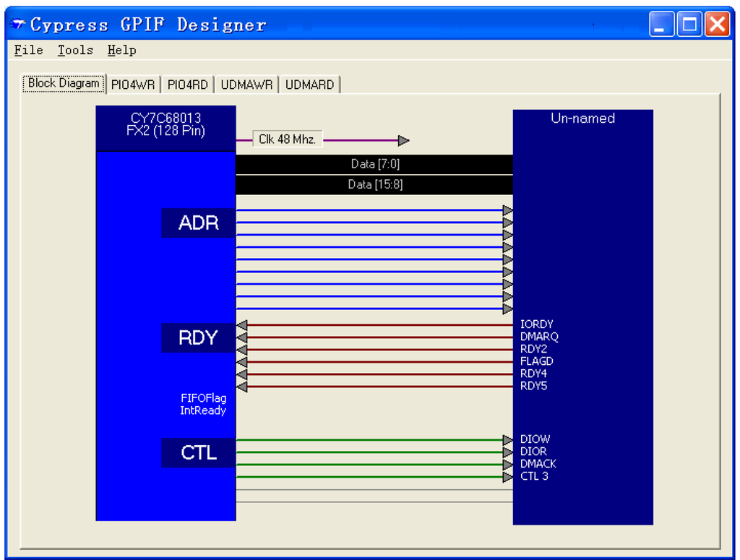Switch to the UDMAWR tab
740x560 pixels.
tap(247, 85)
